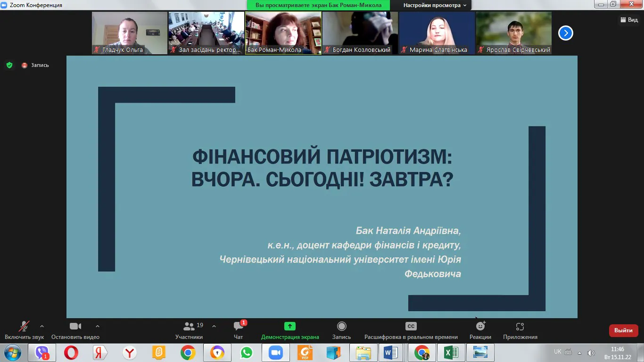The height and width of the screenshot is (362, 644).
Task: Select Зал засідань ректор video thumbnail
Action: [206, 33]
